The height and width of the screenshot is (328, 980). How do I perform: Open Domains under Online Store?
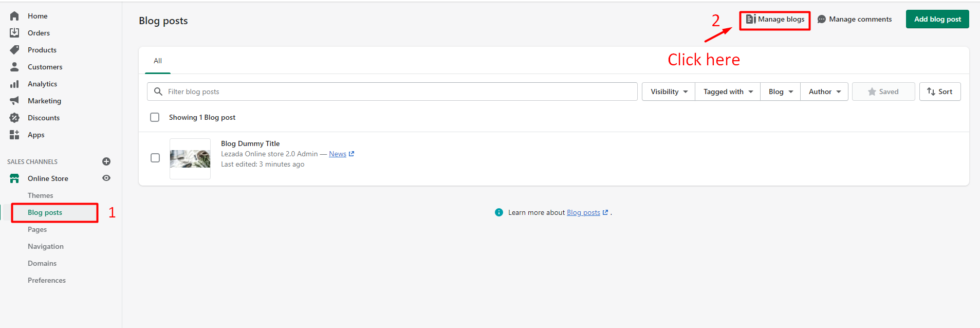tap(42, 263)
